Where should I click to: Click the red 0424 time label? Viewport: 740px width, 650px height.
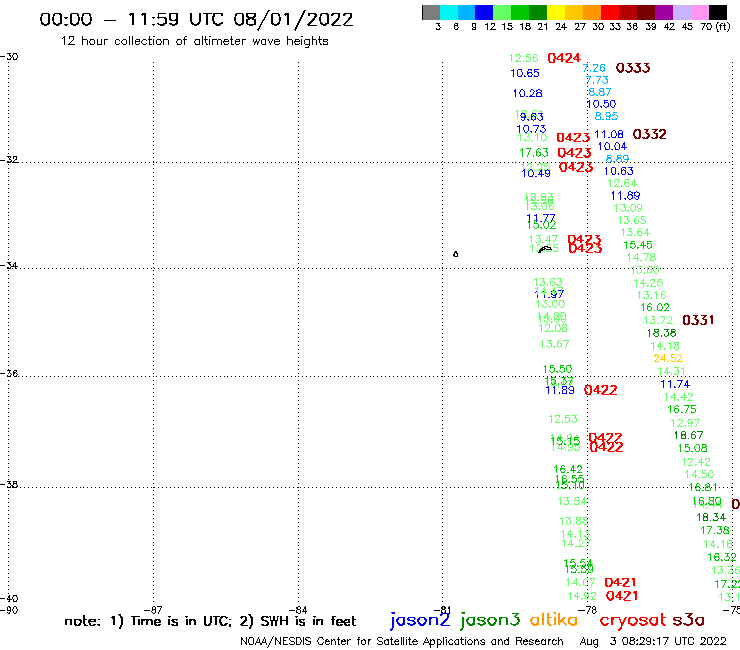coord(564,58)
